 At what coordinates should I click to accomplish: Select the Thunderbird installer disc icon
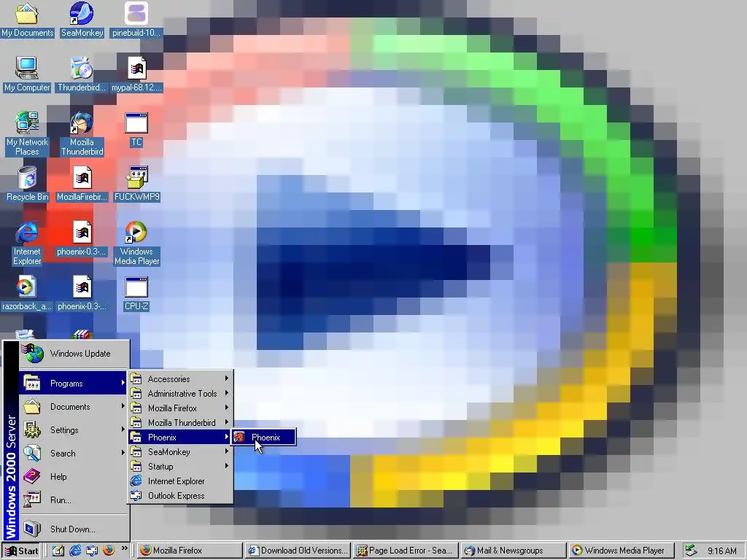(82, 74)
